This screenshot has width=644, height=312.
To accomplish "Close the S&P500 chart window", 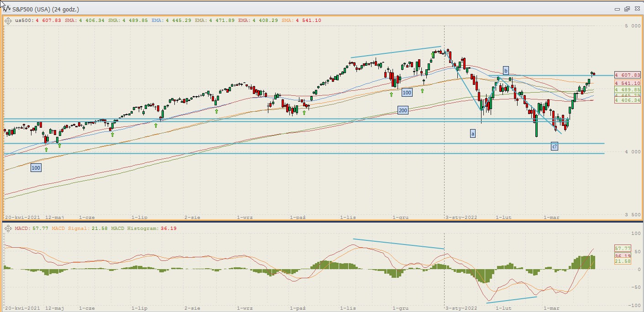I will tap(636, 9).
